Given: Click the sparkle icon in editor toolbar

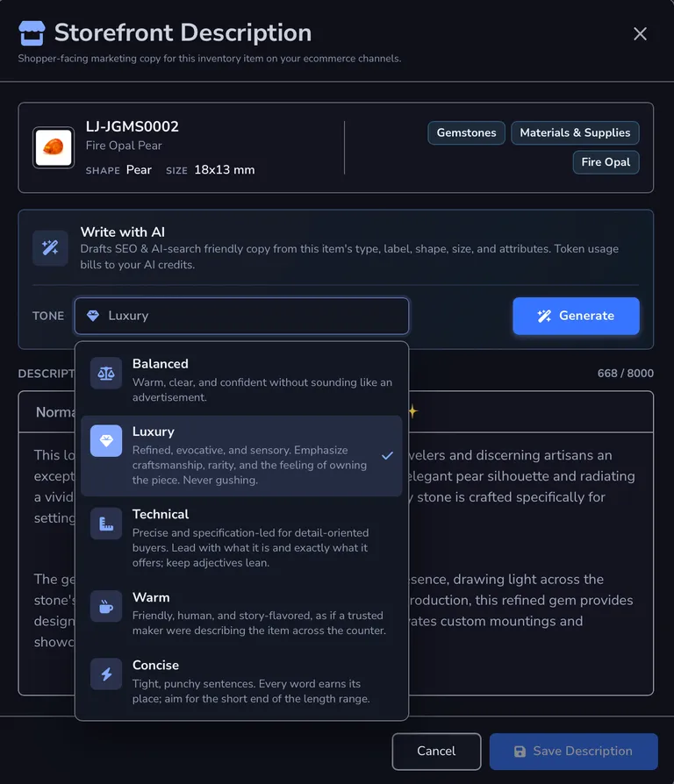Looking at the screenshot, I should [x=412, y=411].
